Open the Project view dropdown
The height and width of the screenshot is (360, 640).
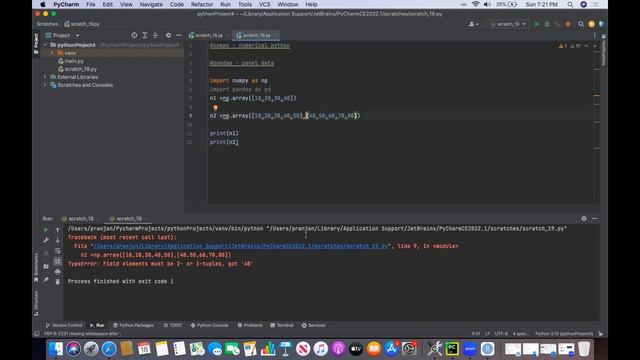62,36
